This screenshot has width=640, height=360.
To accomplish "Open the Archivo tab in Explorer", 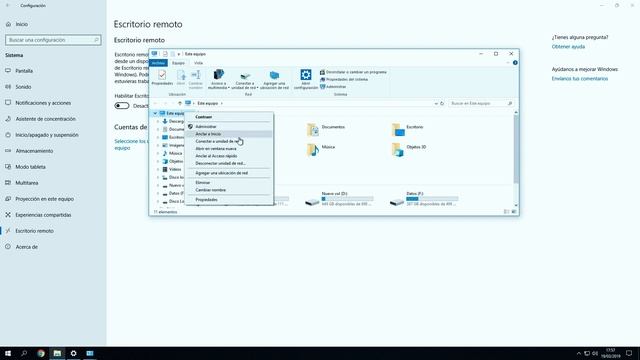I will pos(158,63).
